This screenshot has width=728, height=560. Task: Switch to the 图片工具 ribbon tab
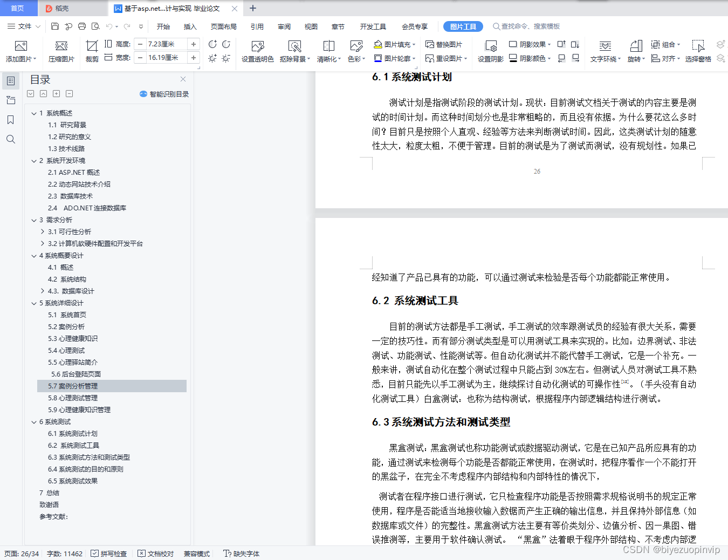tap(463, 26)
